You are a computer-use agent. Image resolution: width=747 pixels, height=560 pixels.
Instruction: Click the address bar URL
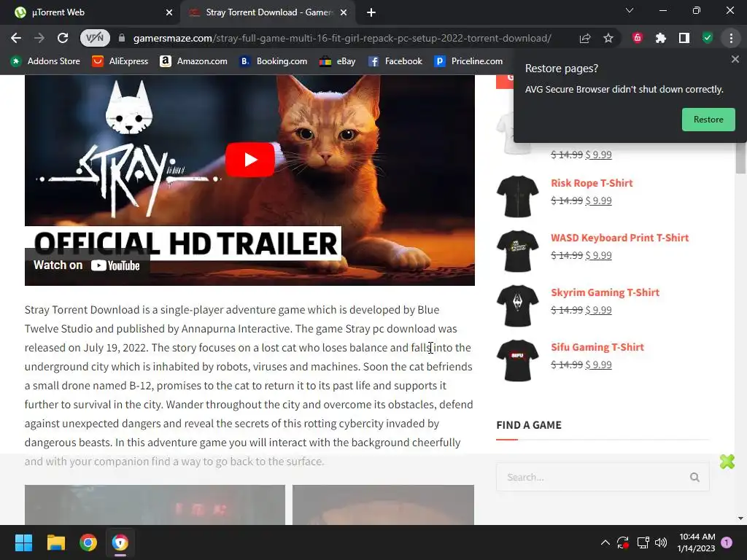tap(342, 38)
